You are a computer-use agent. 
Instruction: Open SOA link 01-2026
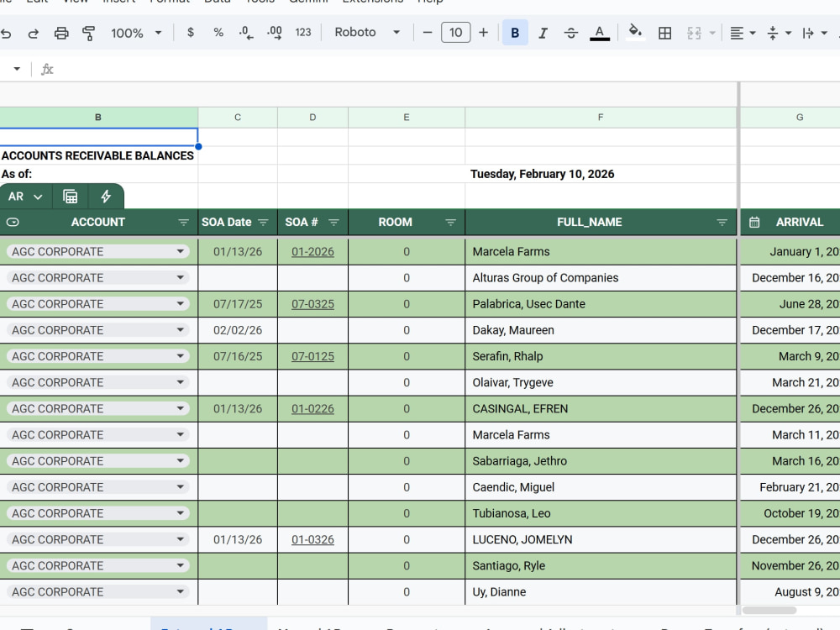312,252
